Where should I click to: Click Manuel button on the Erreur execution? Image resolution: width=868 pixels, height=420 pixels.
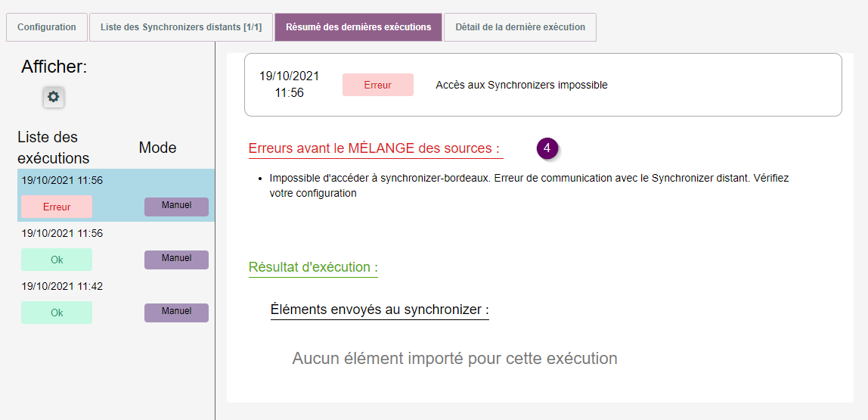point(176,207)
